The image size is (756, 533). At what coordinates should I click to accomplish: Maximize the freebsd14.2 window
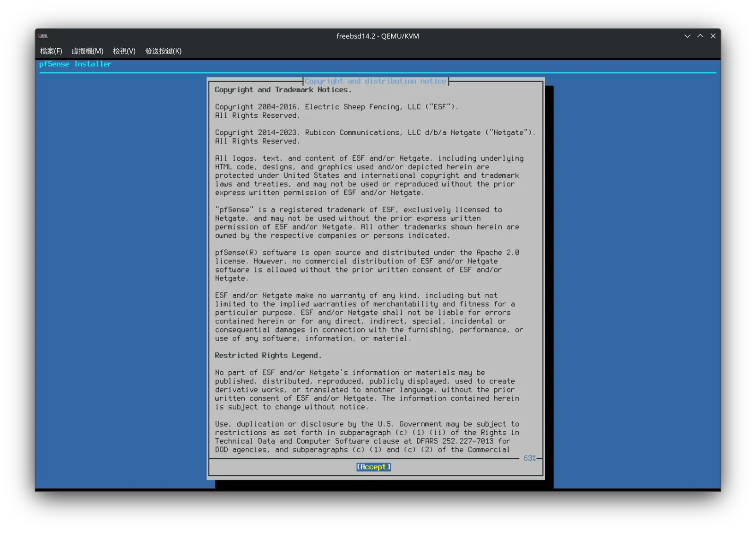click(x=700, y=36)
